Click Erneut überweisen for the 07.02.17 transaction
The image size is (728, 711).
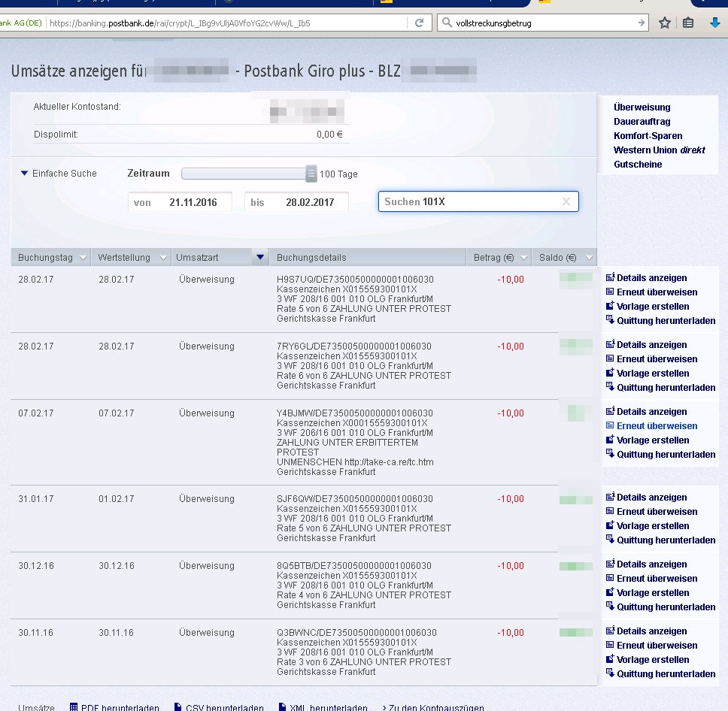657,426
